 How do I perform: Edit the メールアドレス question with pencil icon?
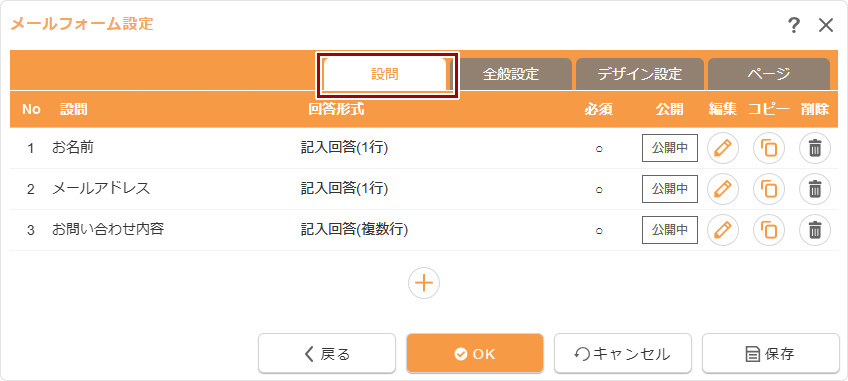tap(723, 189)
